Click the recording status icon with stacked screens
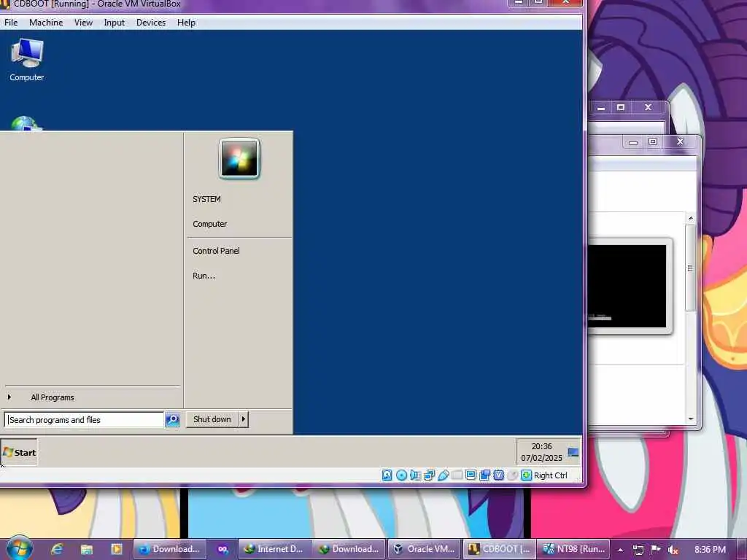The width and height of the screenshot is (747, 560). [484, 475]
